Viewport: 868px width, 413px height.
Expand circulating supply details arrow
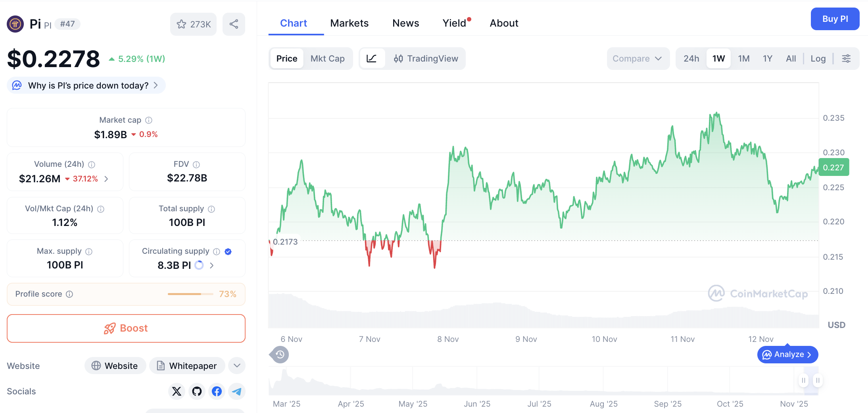pyautogui.click(x=211, y=265)
